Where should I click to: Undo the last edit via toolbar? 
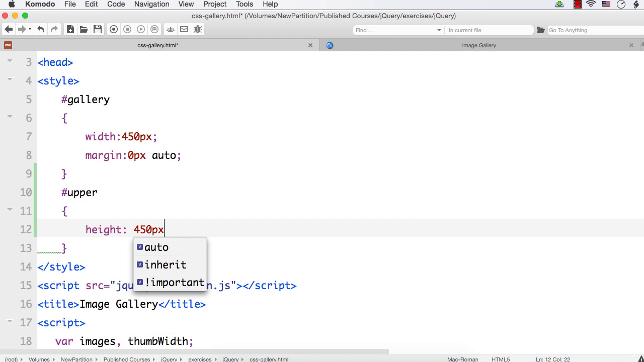[41, 30]
